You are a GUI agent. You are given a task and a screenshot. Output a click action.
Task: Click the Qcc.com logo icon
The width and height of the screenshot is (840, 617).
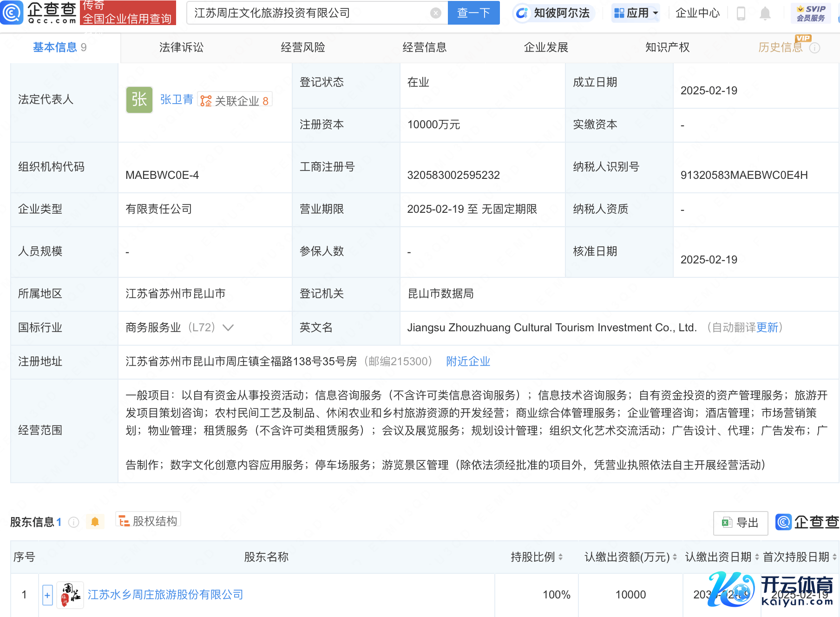coord(12,13)
